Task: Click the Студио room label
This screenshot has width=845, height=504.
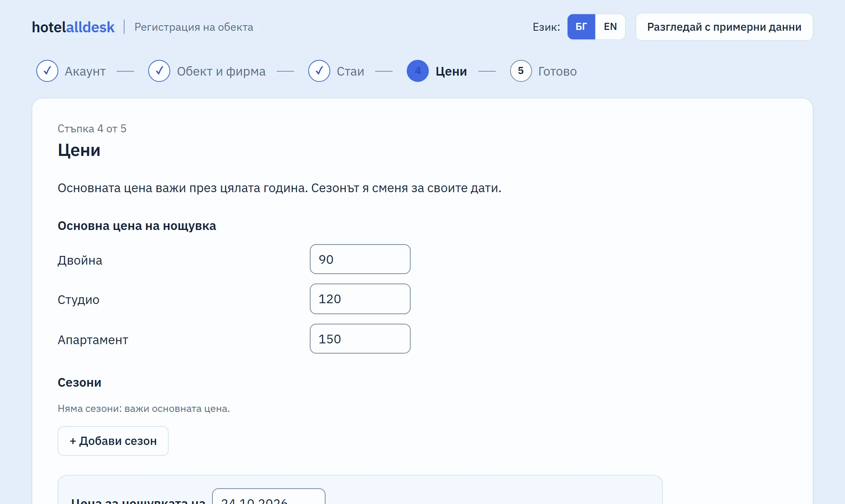Action: (x=78, y=300)
